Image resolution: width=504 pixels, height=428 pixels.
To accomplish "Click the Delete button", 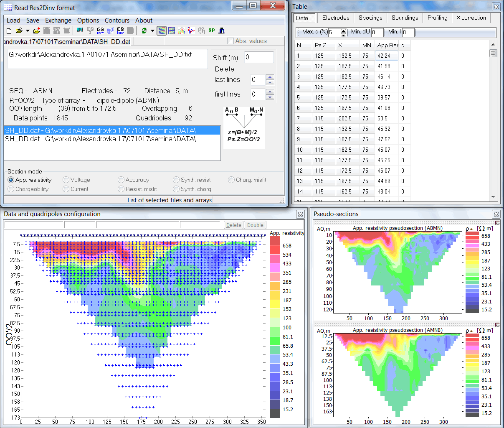I will (x=233, y=224).
